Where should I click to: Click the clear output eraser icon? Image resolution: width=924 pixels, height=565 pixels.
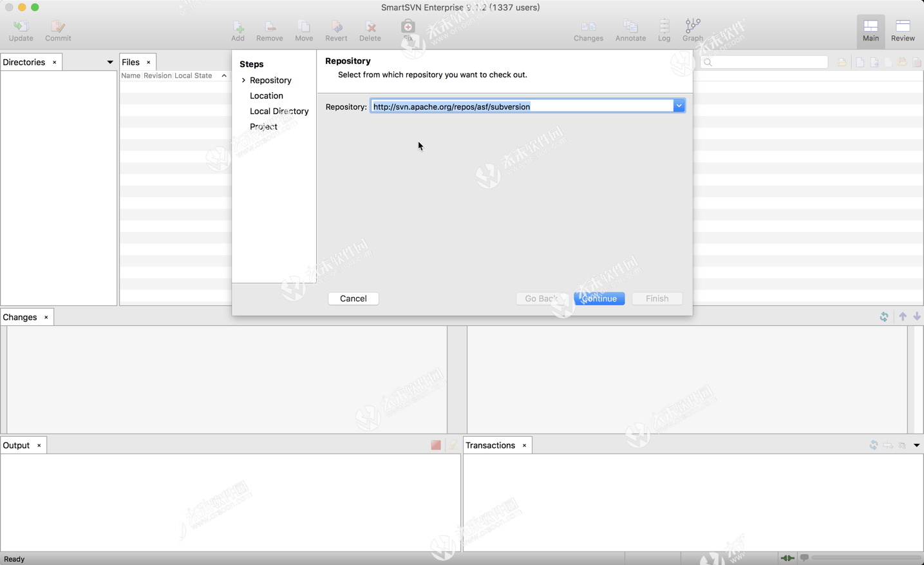[453, 445]
